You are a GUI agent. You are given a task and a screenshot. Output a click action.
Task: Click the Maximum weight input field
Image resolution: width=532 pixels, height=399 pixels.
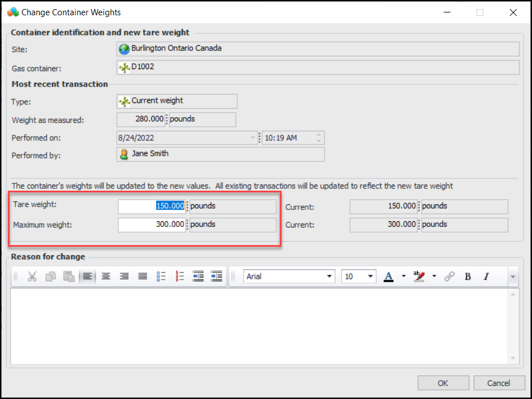pos(152,225)
